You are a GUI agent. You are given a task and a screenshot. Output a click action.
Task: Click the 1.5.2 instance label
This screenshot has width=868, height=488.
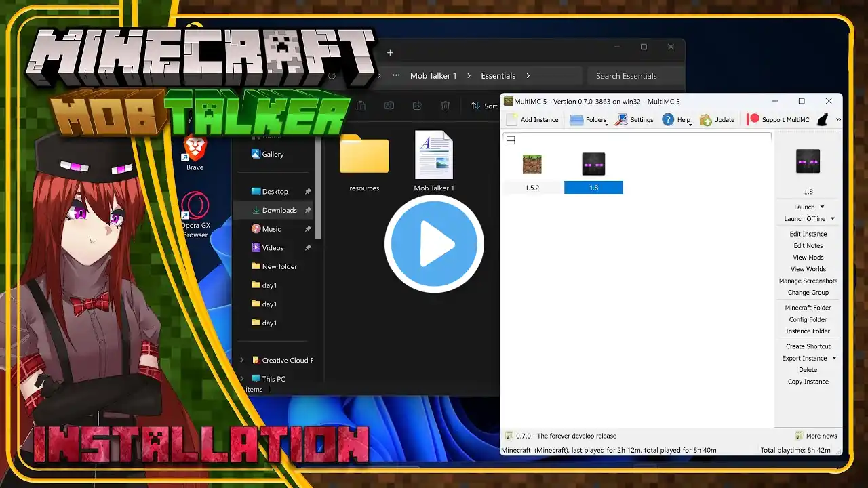pos(532,188)
